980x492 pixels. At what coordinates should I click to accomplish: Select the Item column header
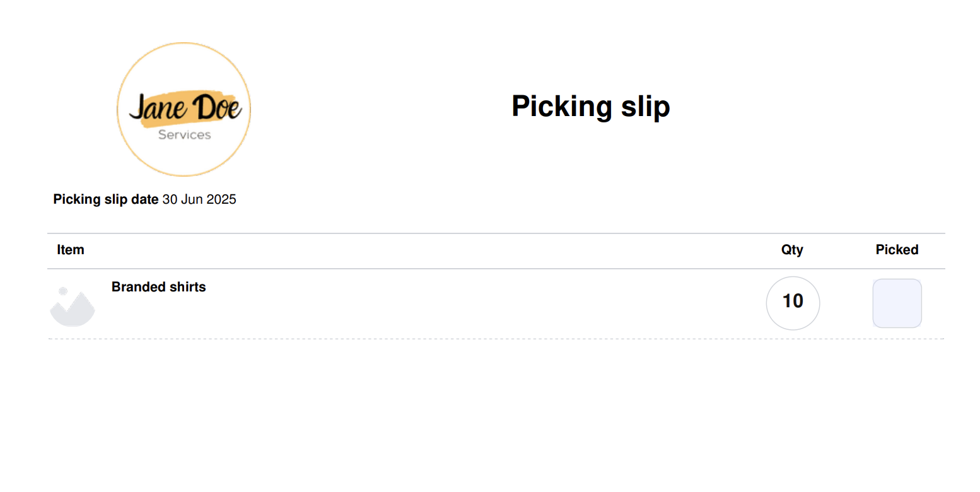pos(71,250)
